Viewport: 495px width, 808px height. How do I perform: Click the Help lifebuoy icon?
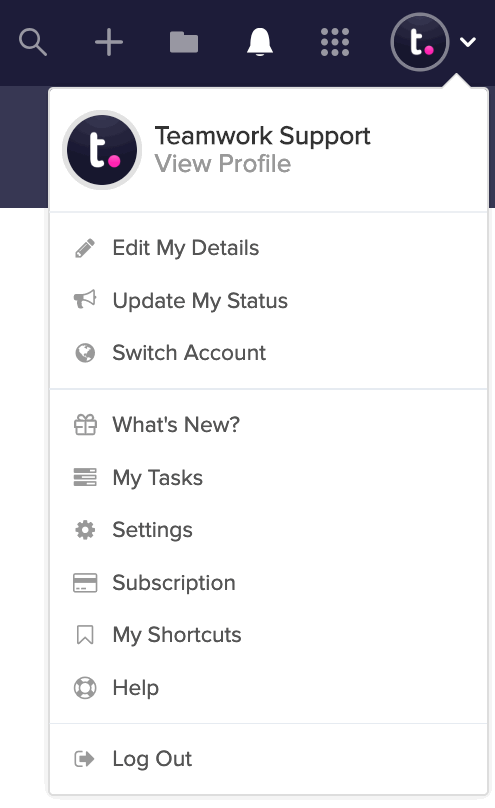pos(85,687)
